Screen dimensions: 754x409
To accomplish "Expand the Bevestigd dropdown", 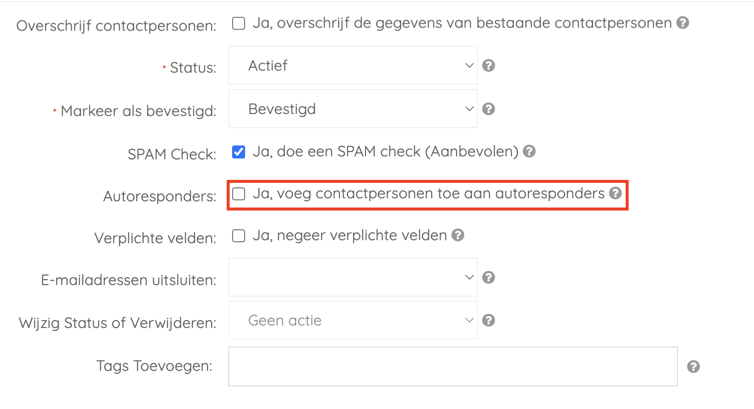I will (x=353, y=109).
